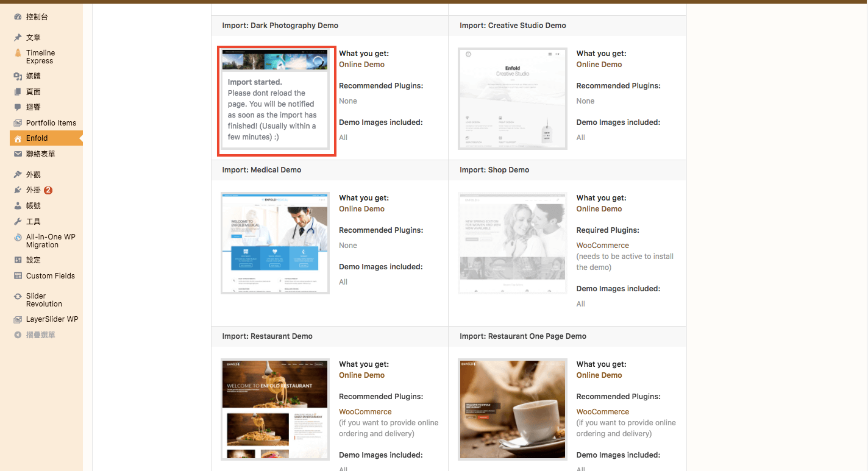Image resolution: width=868 pixels, height=471 pixels.
Task: Click the plugins update badge showing 2
Action: point(48,190)
